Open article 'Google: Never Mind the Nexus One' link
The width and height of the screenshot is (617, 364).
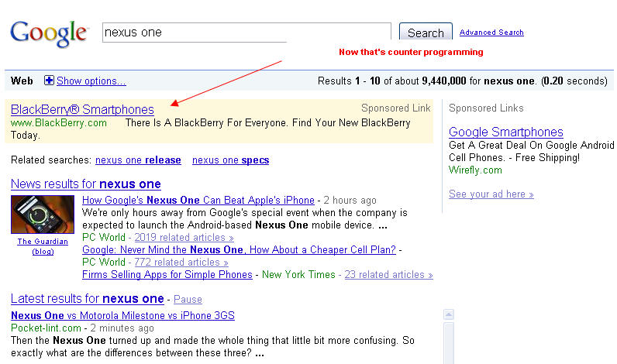239,249
